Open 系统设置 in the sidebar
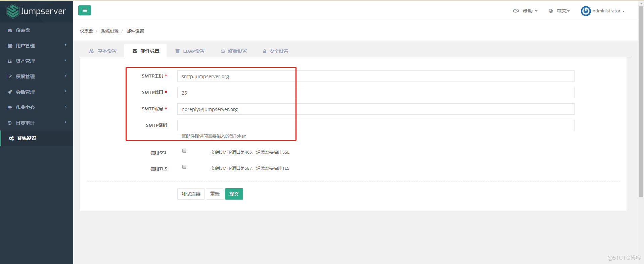Image resolution: width=644 pixels, height=264 pixels. pos(37,138)
